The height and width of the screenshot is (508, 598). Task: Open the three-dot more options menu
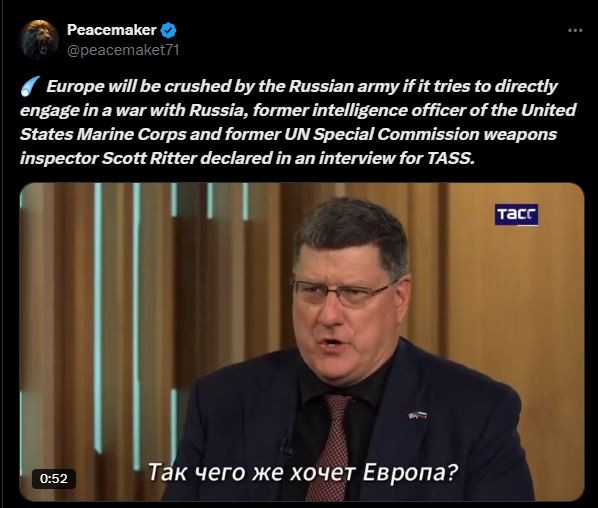(575, 31)
